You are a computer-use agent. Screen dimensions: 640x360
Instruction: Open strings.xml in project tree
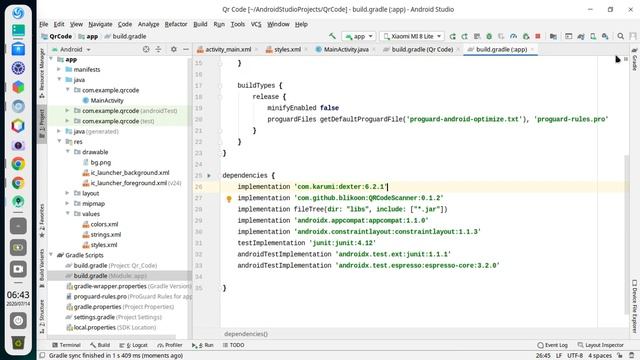(105, 234)
